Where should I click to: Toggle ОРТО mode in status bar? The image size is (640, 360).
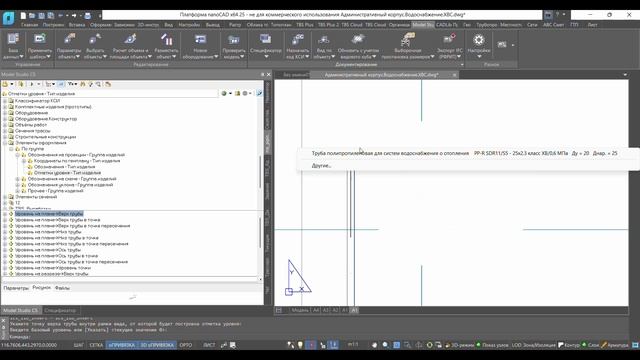pyautogui.click(x=186, y=345)
